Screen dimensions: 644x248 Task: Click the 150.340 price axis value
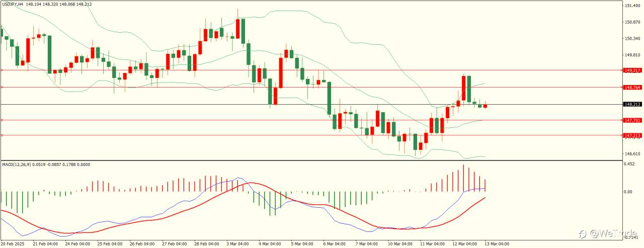(x=632, y=38)
